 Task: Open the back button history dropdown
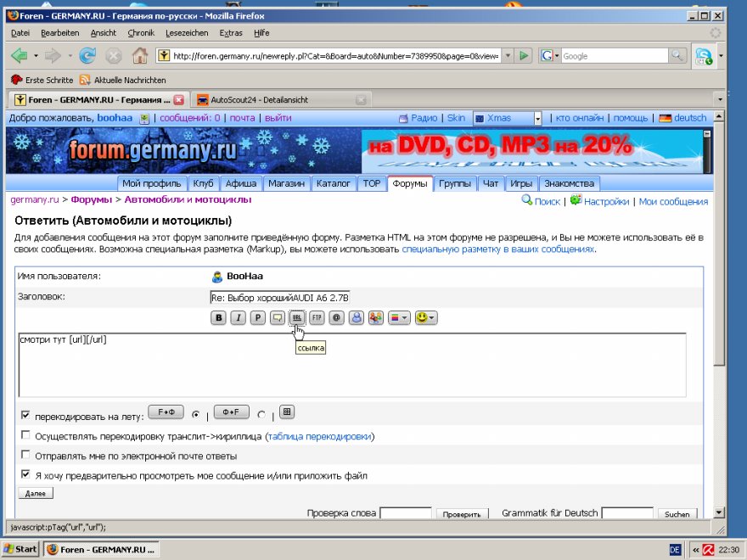click(x=36, y=56)
